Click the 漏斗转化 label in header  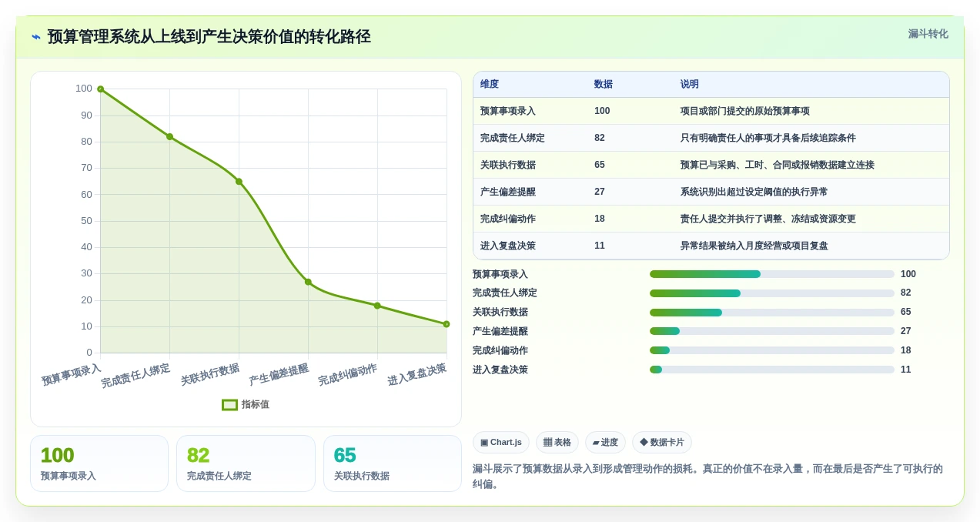[x=928, y=34]
